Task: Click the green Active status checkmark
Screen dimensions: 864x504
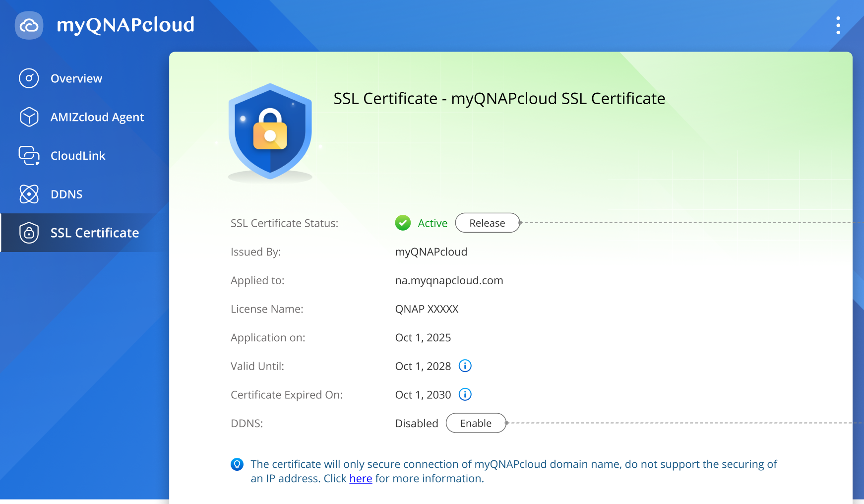Action: click(403, 223)
